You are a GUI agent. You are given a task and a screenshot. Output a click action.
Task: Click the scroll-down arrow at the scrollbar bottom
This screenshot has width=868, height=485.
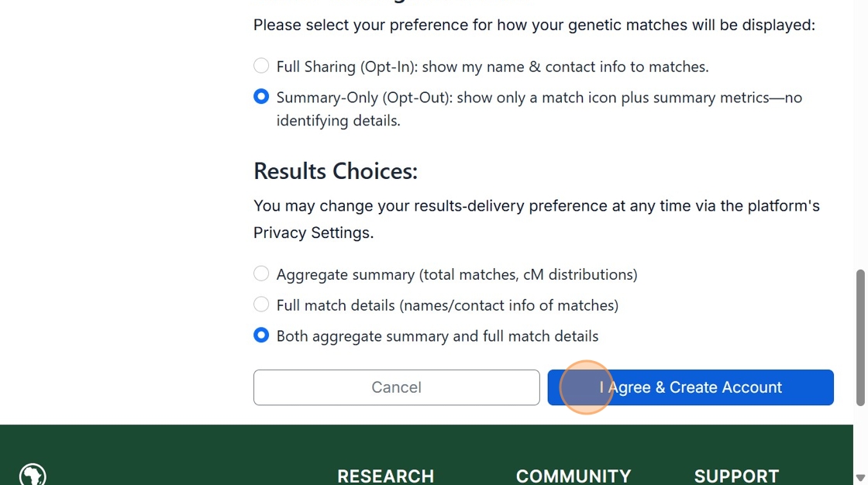859,478
